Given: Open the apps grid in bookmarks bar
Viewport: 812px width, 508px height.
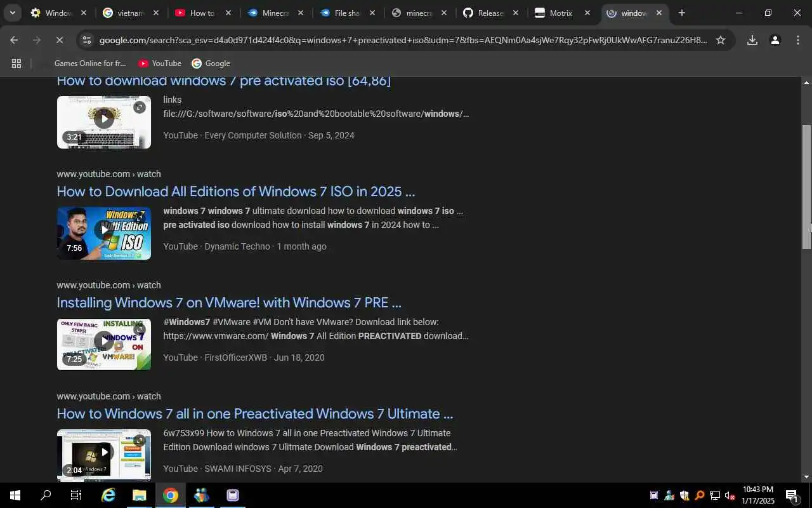Looking at the screenshot, I should pos(16,63).
